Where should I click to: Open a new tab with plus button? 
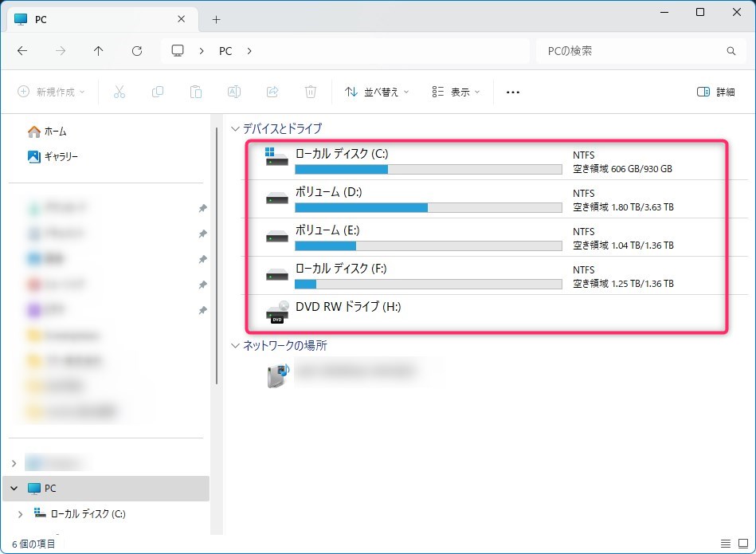click(x=216, y=19)
